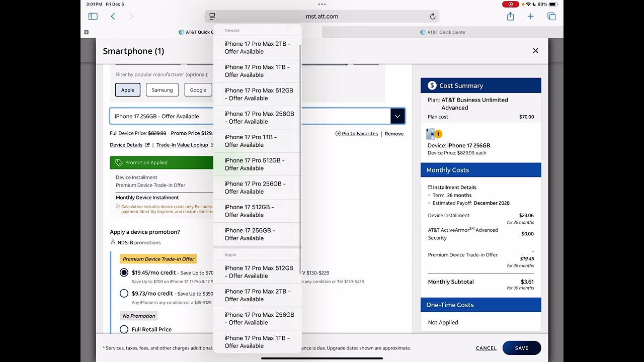
Task: Click the circled plus Pin to Favorites icon
Action: click(338, 134)
